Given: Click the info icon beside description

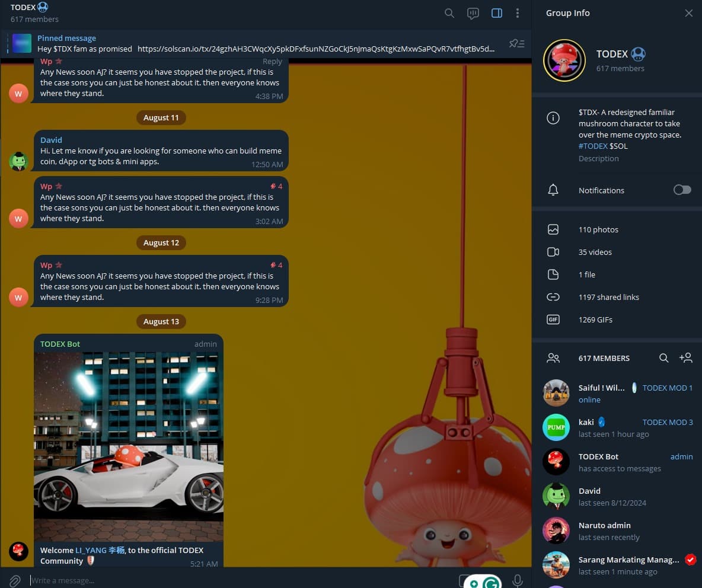Looking at the screenshot, I should click(553, 118).
